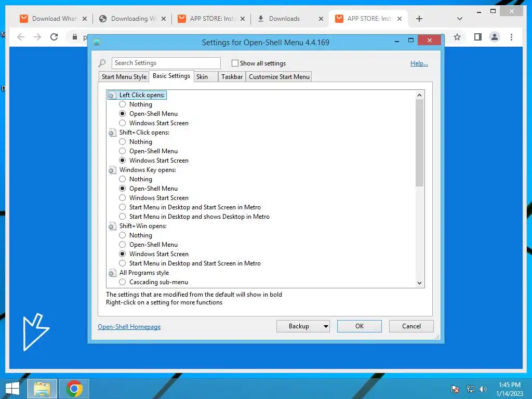
Task: Open a new Chrome tab
Action: pos(419,19)
